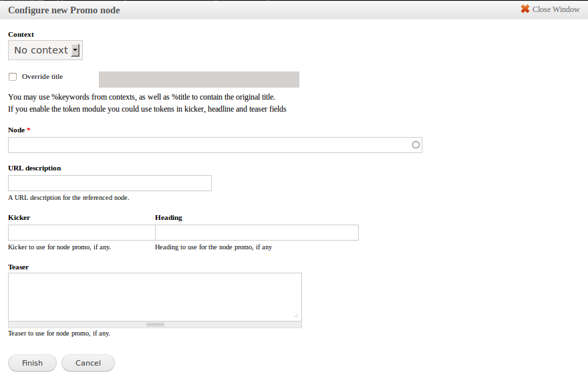
Task: Click the Override title label text
Action: pos(42,77)
